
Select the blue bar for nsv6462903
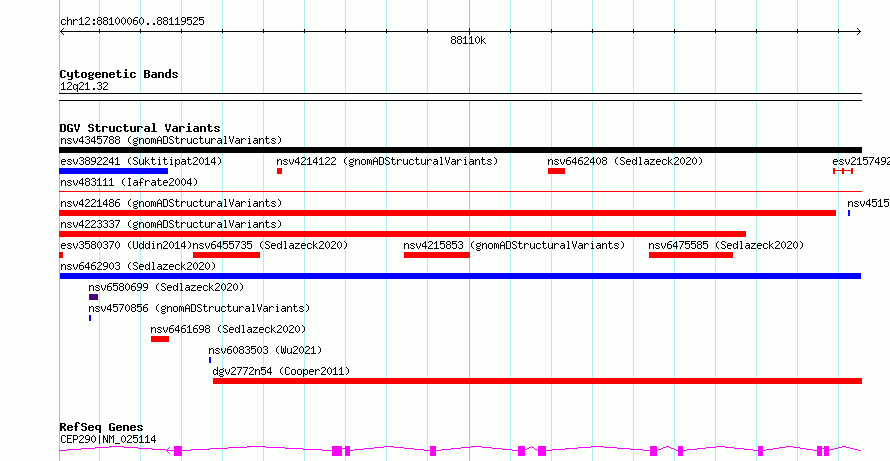(460, 276)
